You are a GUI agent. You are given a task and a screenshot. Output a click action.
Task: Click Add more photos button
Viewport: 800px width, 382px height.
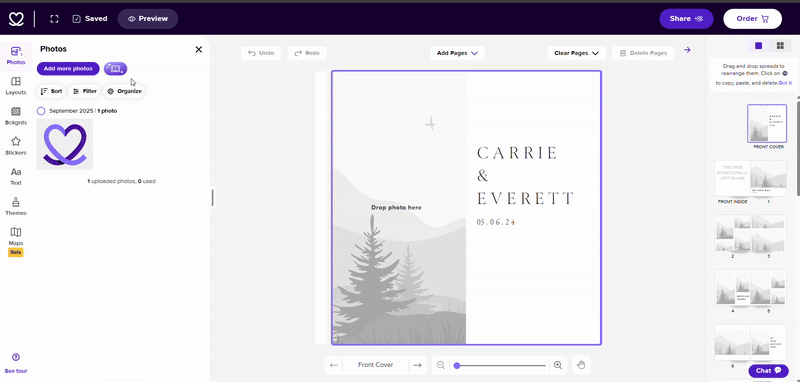[68, 68]
